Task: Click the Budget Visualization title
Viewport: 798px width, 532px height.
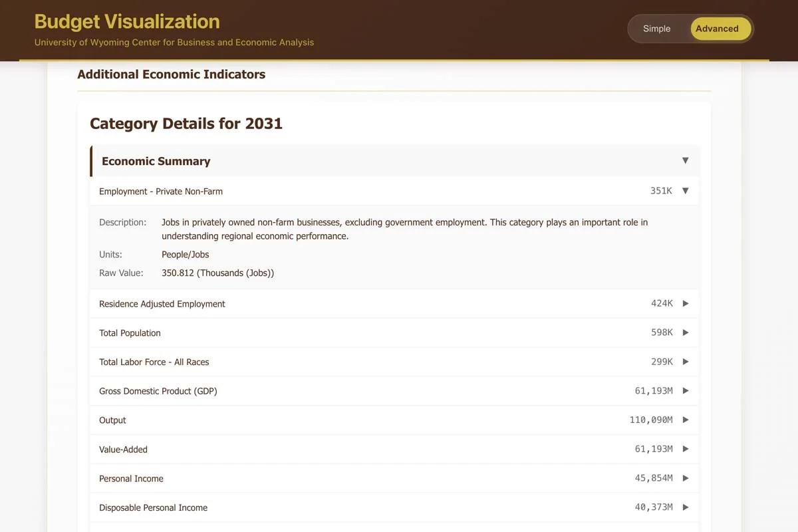Action: pos(126,21)
